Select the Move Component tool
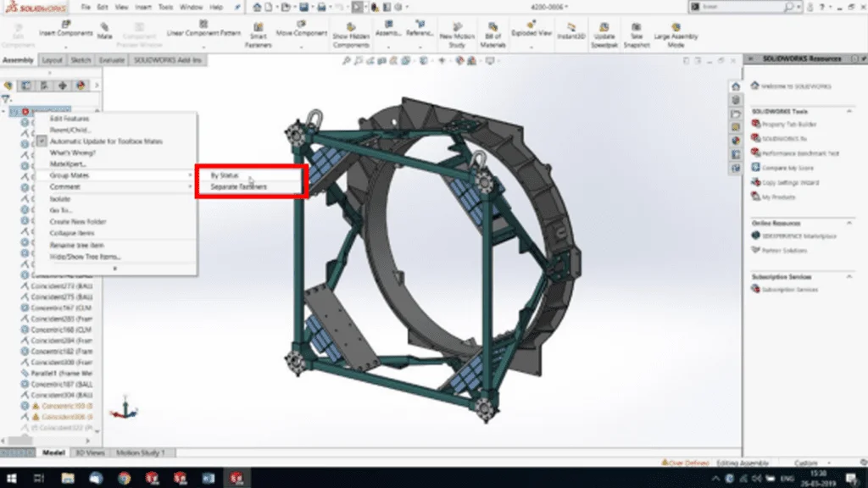 click(301, 29)
